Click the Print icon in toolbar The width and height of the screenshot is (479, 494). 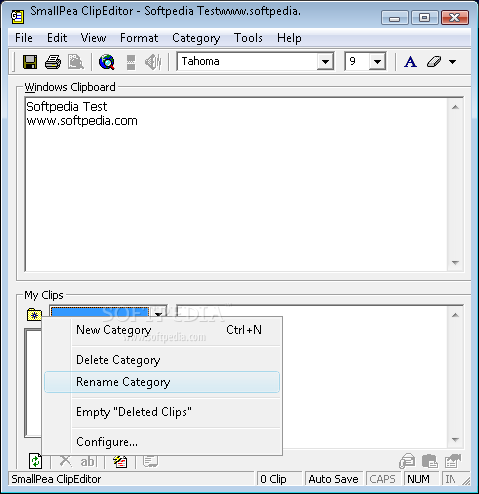point(53,62)
